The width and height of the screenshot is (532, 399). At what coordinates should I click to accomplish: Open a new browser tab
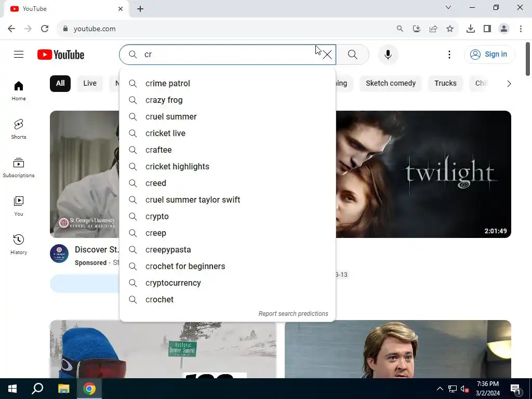click(140, 9)
